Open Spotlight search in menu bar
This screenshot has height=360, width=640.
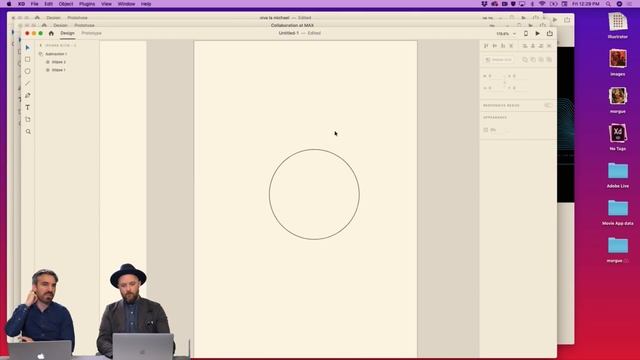coord(608,4)
